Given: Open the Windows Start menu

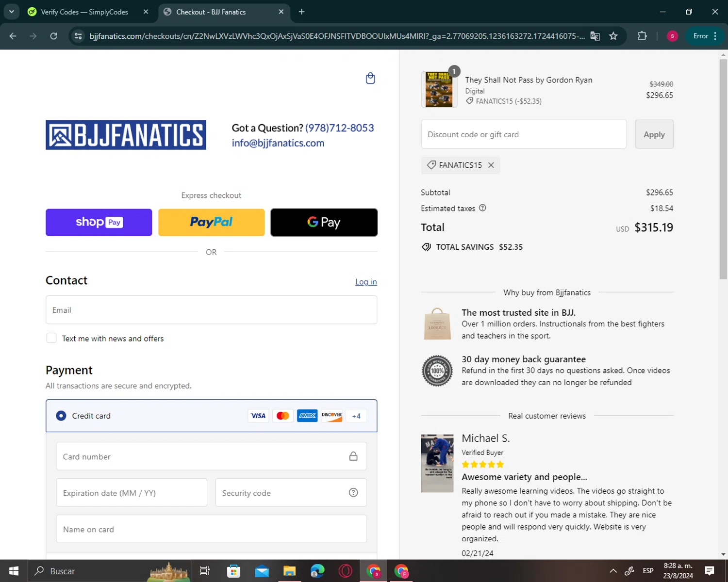Looking at the screenshot, I should tap(14, 571).
